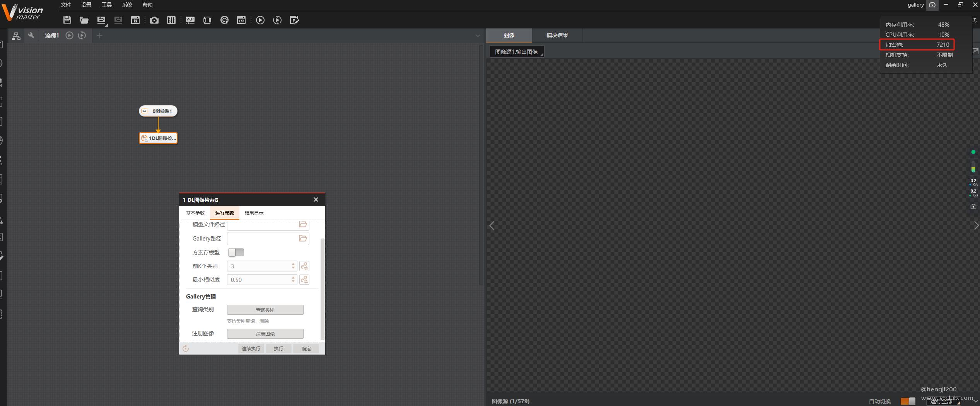Open the 工具 menu
980x406 pixels.
click(106, 5)
